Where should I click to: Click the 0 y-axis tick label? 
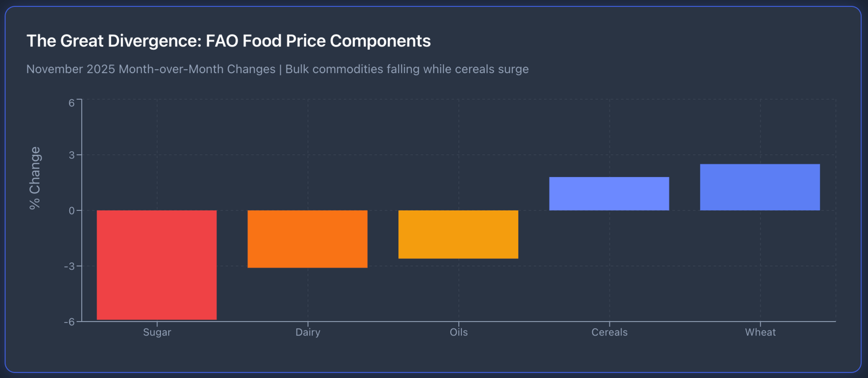coord(72,211)
